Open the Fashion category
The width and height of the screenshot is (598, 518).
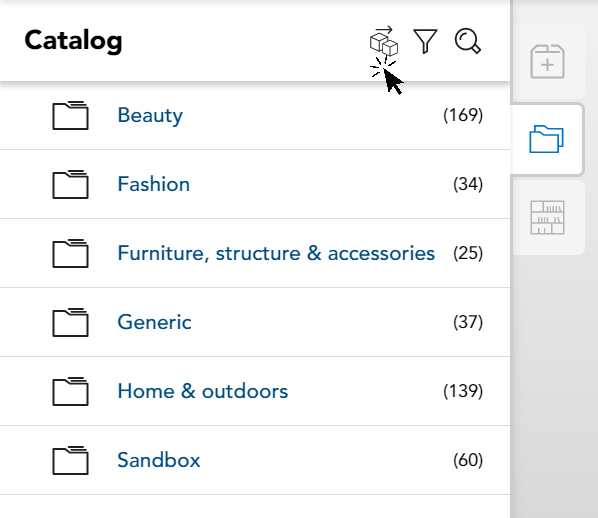click(x=153, y=184)
